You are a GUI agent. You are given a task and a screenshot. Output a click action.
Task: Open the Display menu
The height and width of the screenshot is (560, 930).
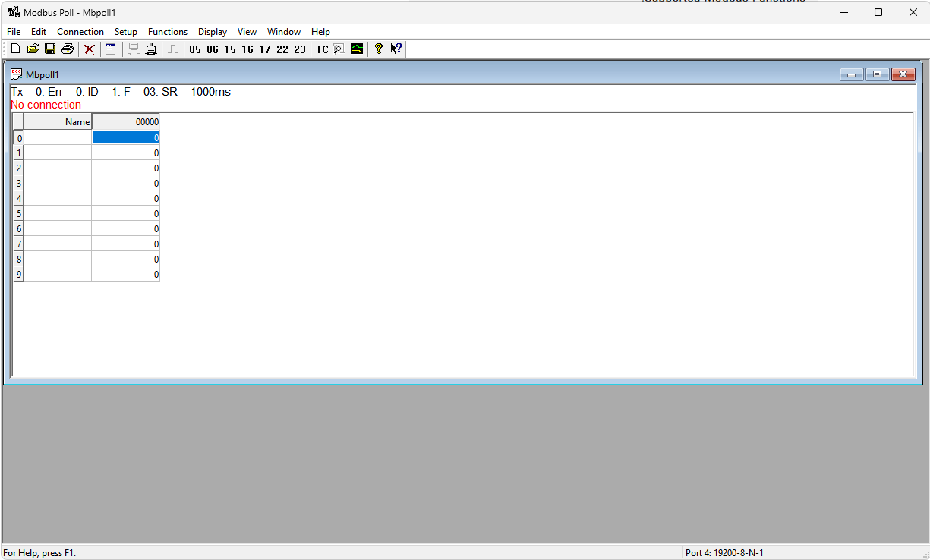(213, 32)
